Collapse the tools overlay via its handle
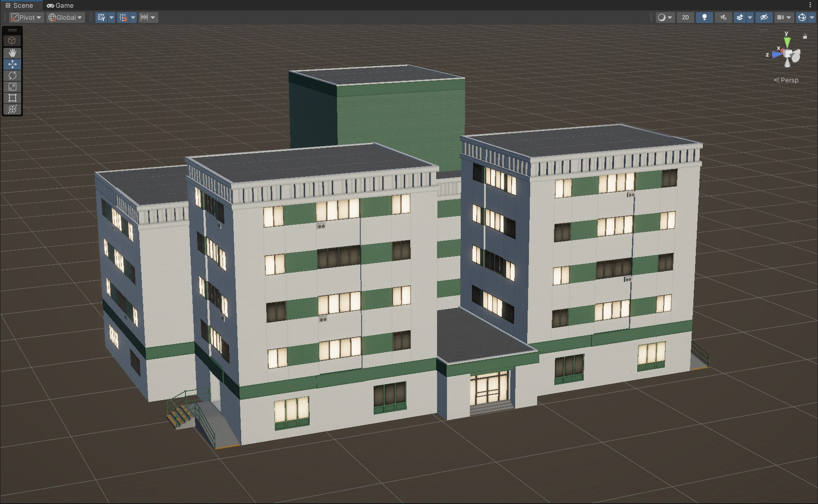 13,30
